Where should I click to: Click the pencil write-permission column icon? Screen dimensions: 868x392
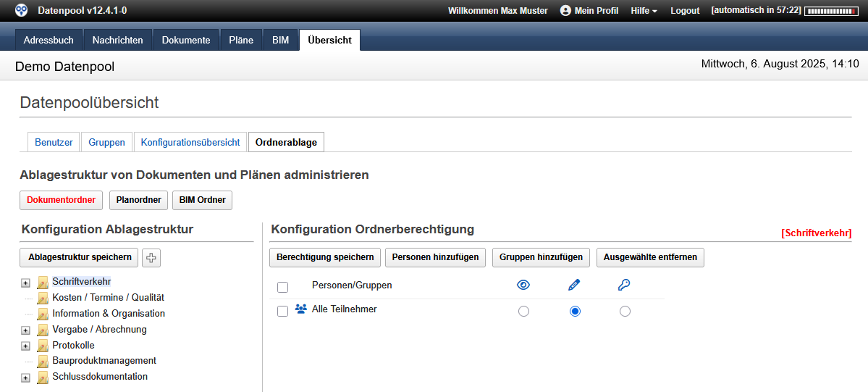coord(574,285)
